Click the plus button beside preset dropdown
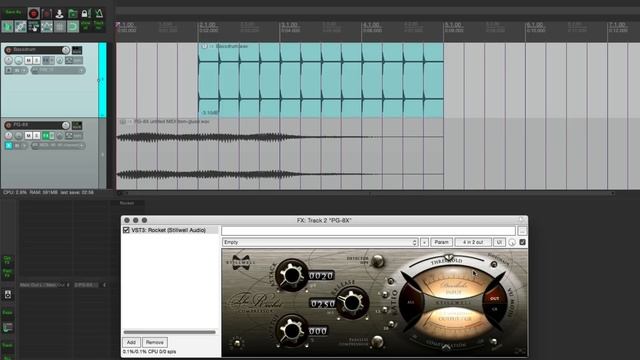 424,242
